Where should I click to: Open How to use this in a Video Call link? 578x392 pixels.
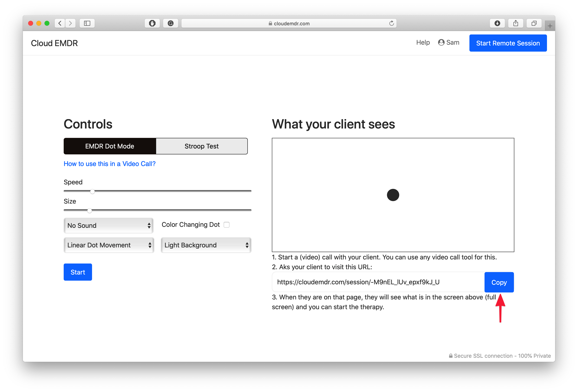coord(109,164)
